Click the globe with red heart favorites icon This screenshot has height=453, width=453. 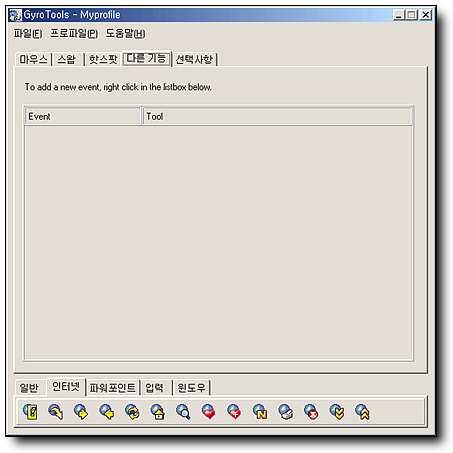tap(209, 412)
